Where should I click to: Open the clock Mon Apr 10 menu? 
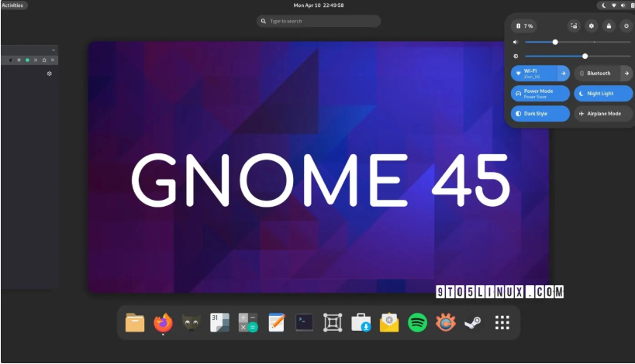(x=319, y=5)
